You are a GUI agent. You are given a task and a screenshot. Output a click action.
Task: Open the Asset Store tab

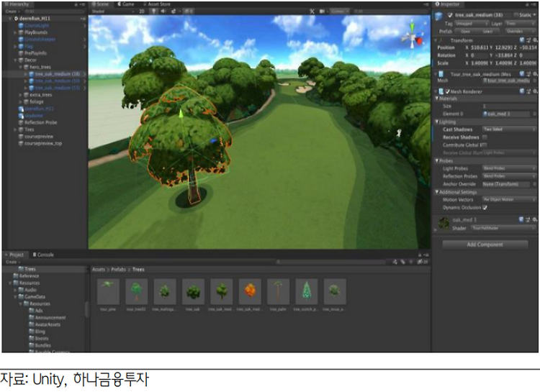(x=157, y=4)
